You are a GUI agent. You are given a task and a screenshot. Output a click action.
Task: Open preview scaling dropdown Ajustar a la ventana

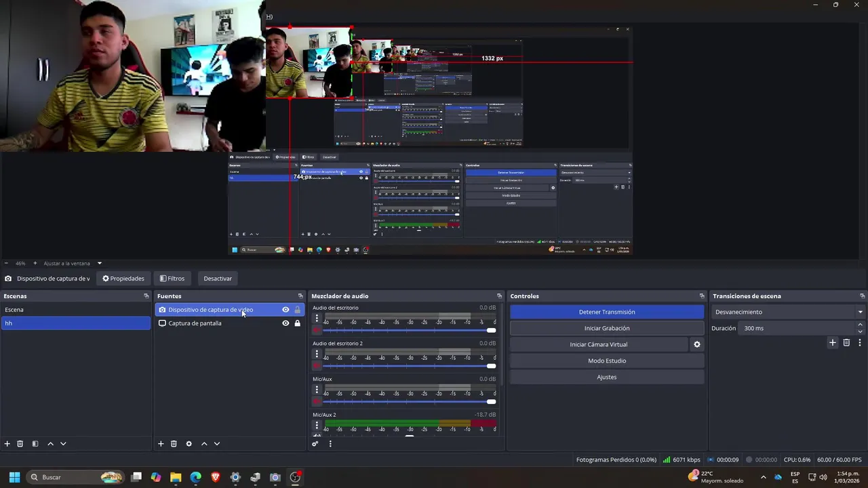[73, 263]
